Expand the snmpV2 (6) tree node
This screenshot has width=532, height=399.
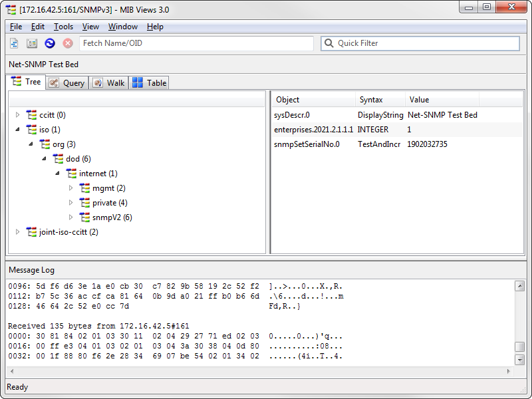click(70, 217)
